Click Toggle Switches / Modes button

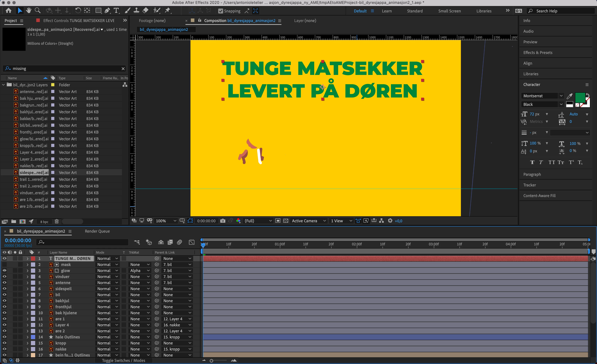123,360
